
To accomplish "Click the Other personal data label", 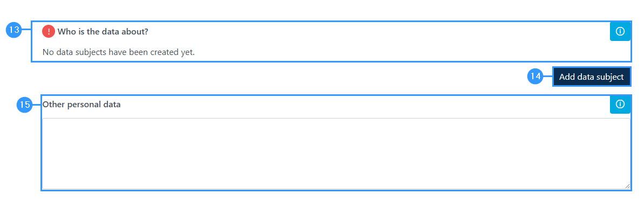I will tap(82, 105).
